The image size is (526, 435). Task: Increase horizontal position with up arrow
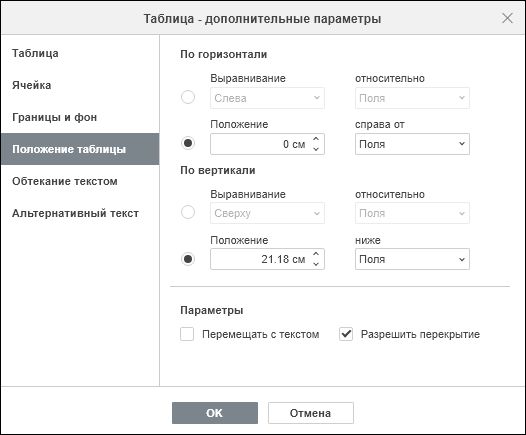316,139
